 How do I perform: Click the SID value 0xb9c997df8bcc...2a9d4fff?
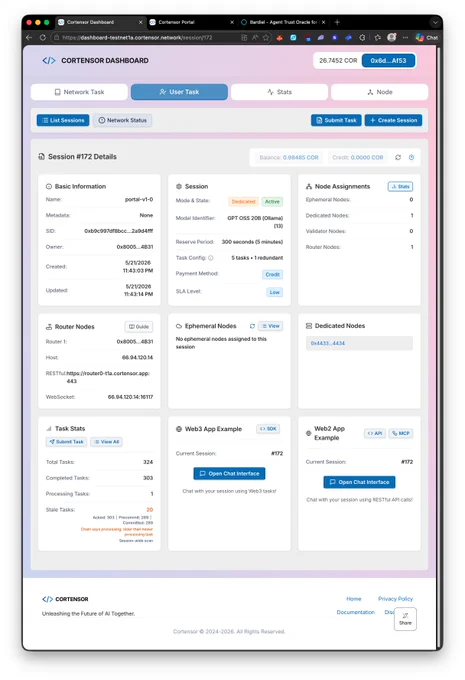click(x=118, y=231)
